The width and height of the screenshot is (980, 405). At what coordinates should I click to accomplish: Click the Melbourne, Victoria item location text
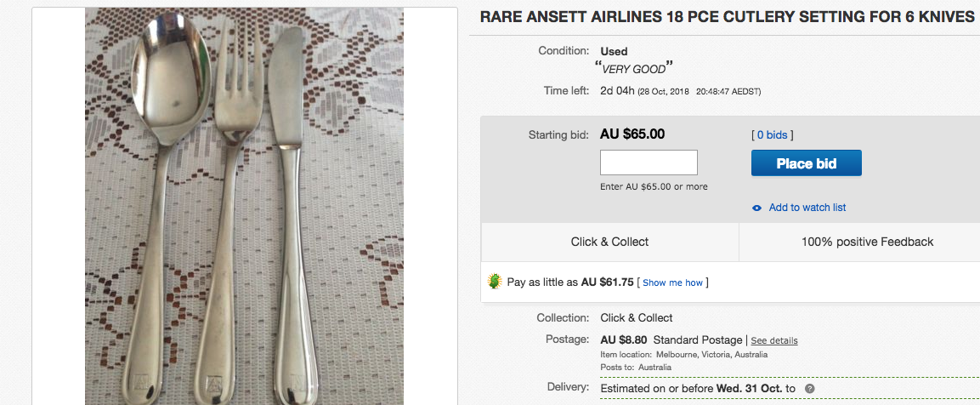710,354
